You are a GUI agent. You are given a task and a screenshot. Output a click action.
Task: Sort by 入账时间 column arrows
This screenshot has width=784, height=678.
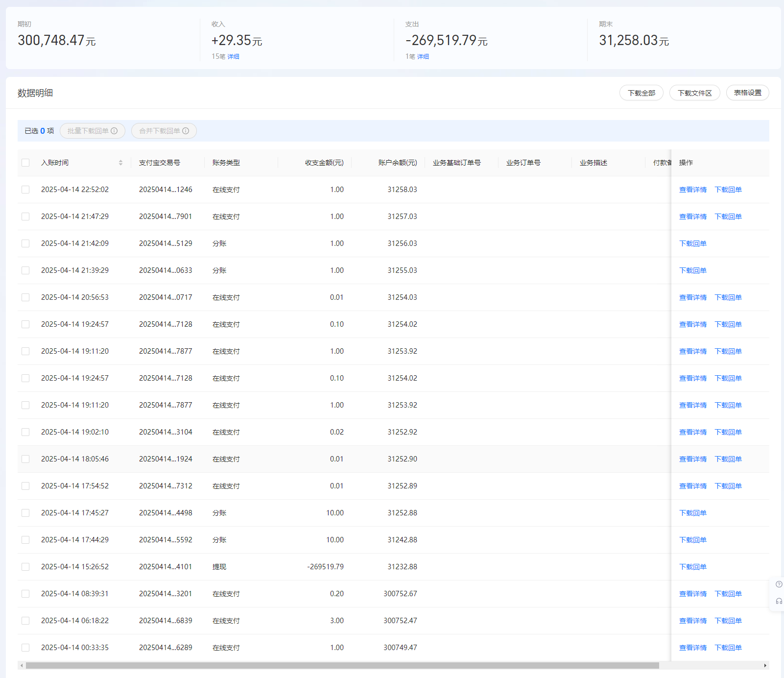120,163
